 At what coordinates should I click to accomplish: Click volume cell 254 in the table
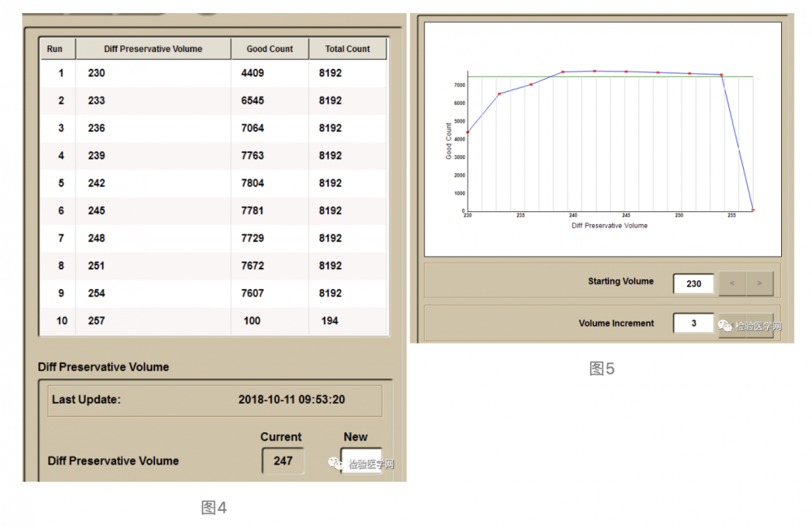pyautogui.click(x=97, y=292)
